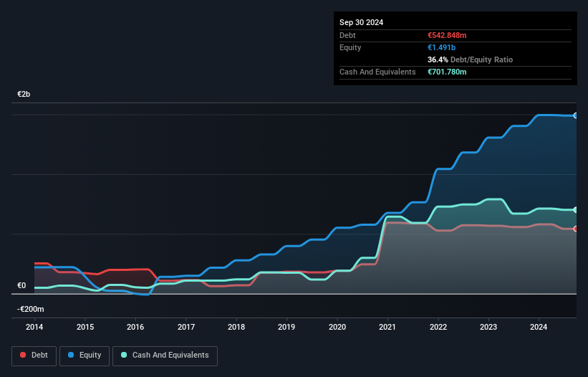Toggle the Equity legend button
The width and height of the screenshot is (588, 377).
coord(85,355)
